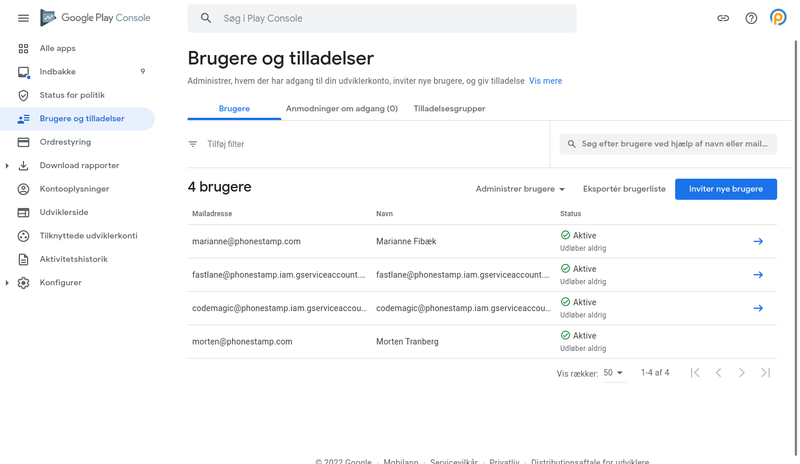Screen dimensions: 800x464
Task: Click the Download rapporter download icon
Action: point(23,166)
